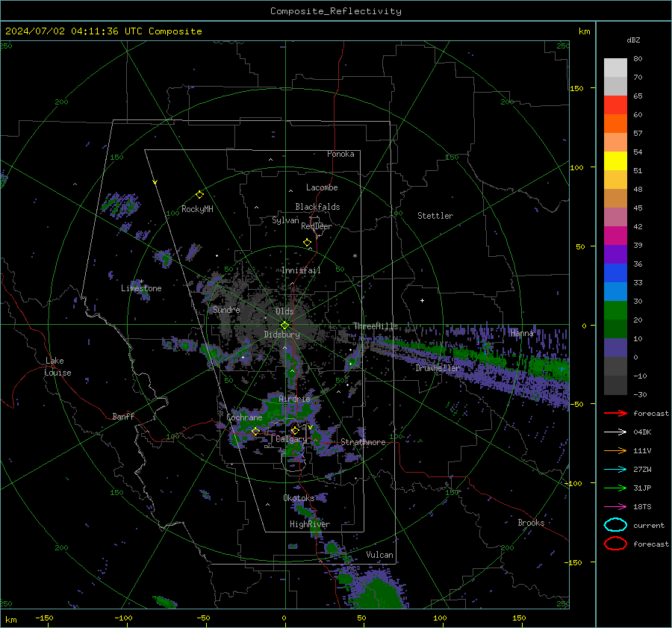Click the RedDeer city label
The width and height of the screenshot is (672, 628).
(317, 226)
